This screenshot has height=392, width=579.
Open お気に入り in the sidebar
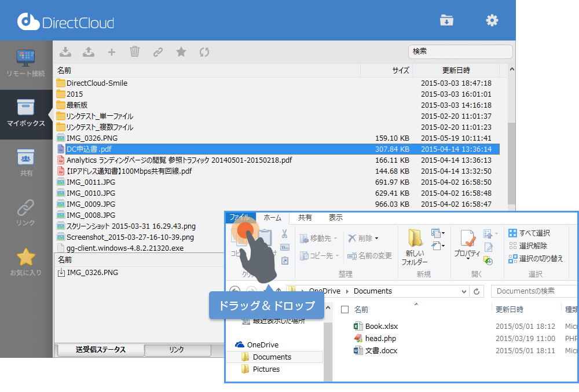[x=26, y=262]
